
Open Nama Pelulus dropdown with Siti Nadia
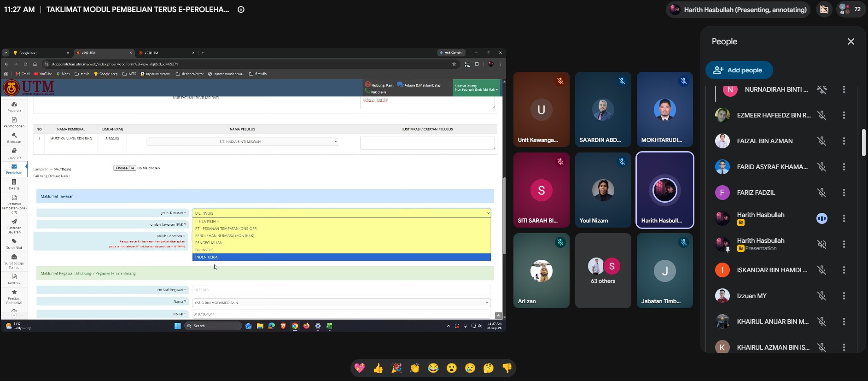(242, 142)
